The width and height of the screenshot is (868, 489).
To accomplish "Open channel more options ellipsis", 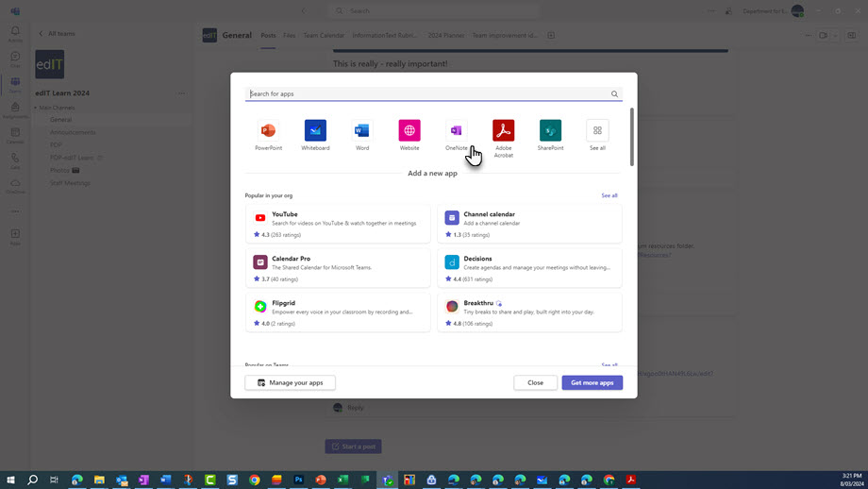I will 809,36.
